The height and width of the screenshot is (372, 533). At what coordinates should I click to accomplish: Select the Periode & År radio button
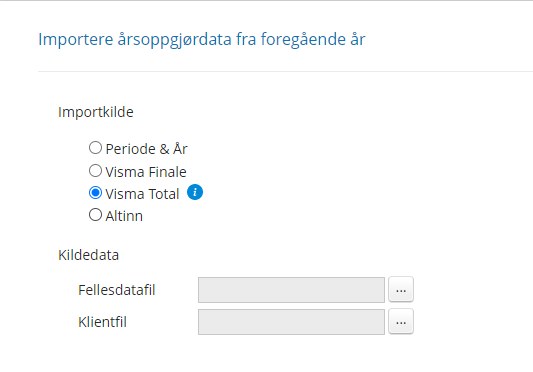pyautogui.click(x=96, y=148)
